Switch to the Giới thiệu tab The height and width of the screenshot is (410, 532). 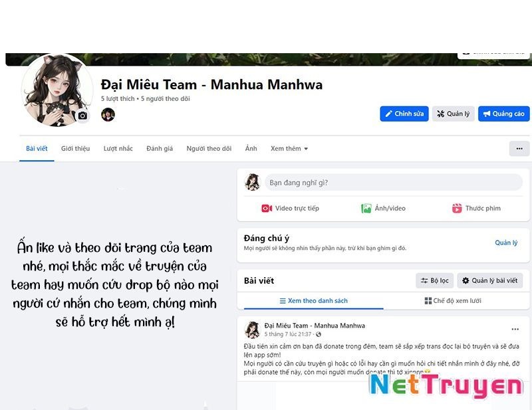[x=75, y=149]
